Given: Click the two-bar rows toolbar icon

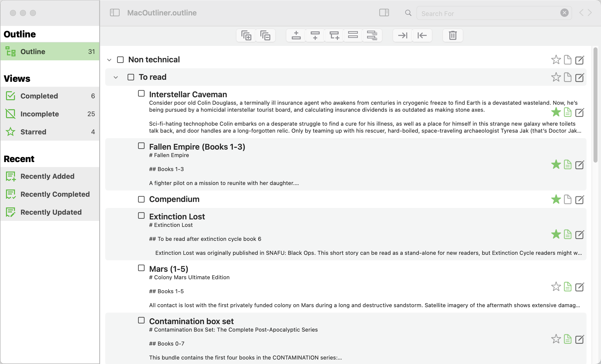Looking at the screenshot, I should (x=353, y=35).
